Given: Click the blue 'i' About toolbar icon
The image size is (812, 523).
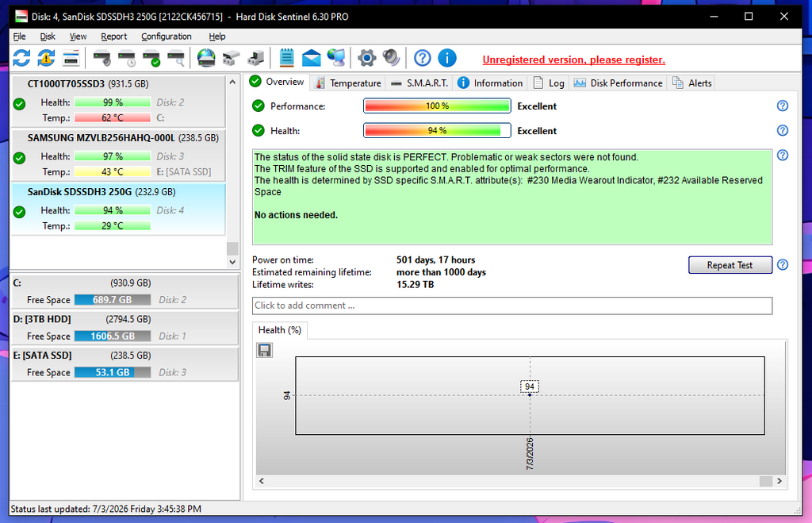Looking at the screenshot, I should pyautogui.click(x=447, y=58).
